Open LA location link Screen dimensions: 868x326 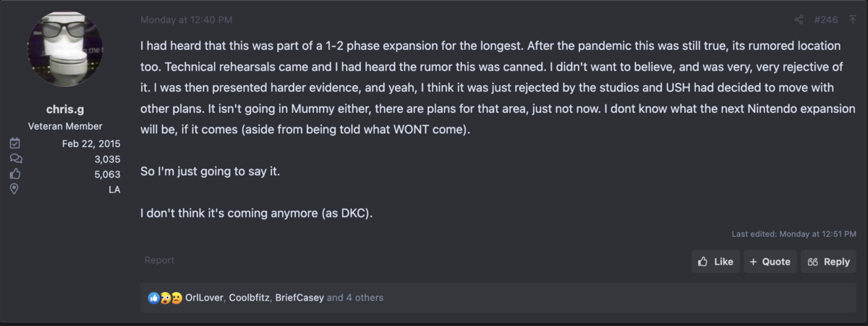point(114,189)
